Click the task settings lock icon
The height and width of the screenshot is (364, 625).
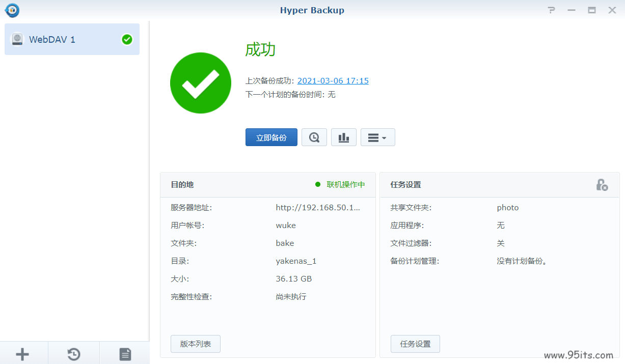coord(602,184)
